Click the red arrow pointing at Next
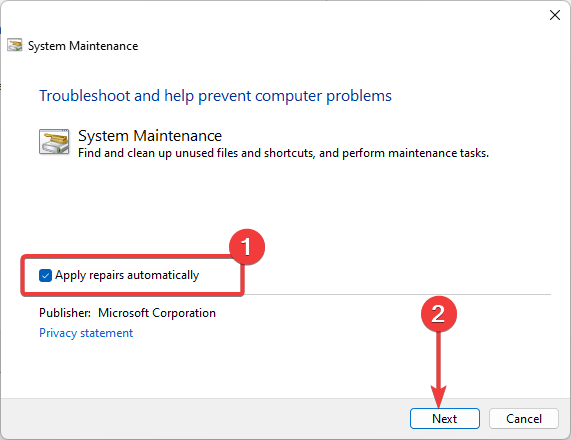The height and width of the screenshot is (440, 571). point(438,370)
